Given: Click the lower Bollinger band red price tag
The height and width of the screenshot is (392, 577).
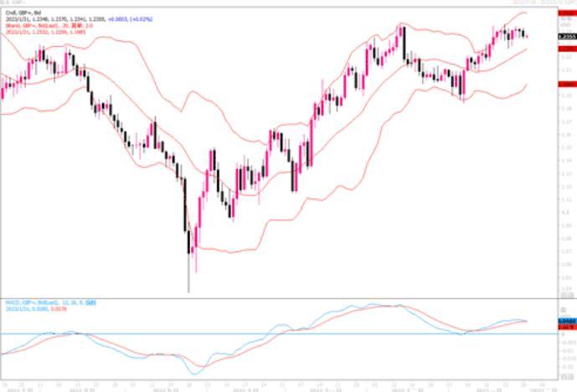Looking at the screenshot, I should click(566, 85).
